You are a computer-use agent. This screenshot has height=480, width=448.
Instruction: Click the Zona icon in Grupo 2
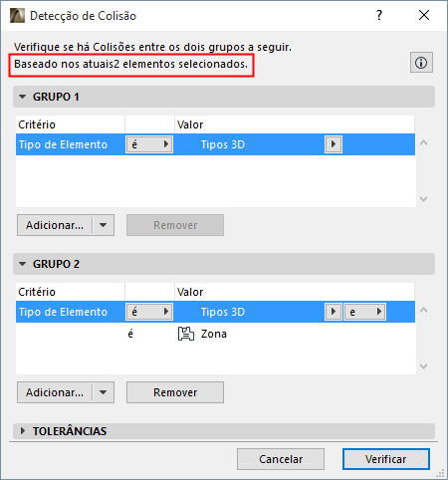pos(186,334)
